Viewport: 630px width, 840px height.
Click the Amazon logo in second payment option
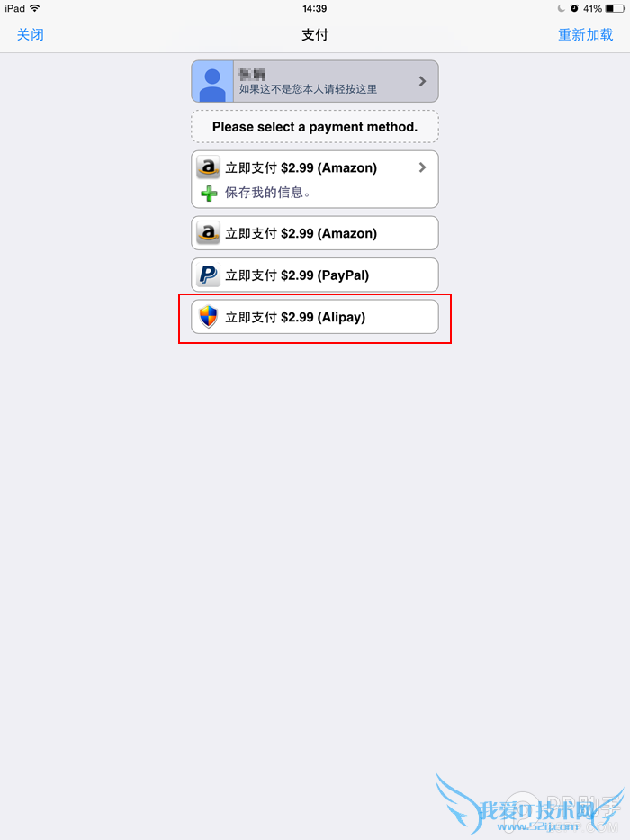(x=209, y=233)
